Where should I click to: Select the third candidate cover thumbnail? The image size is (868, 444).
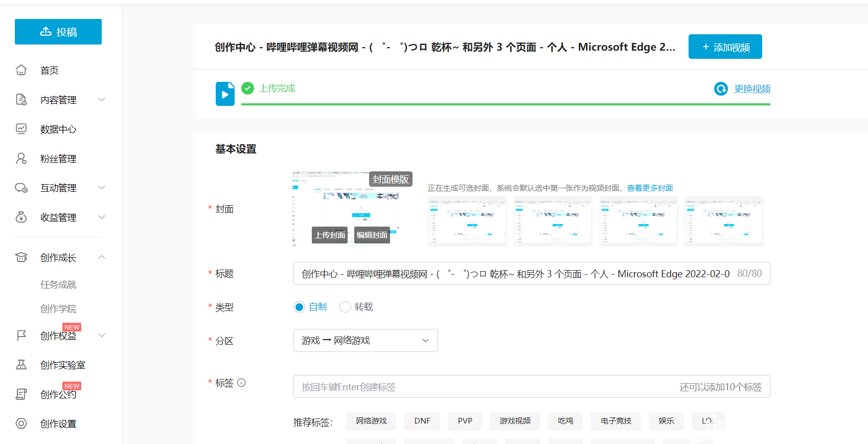point(638,221)
